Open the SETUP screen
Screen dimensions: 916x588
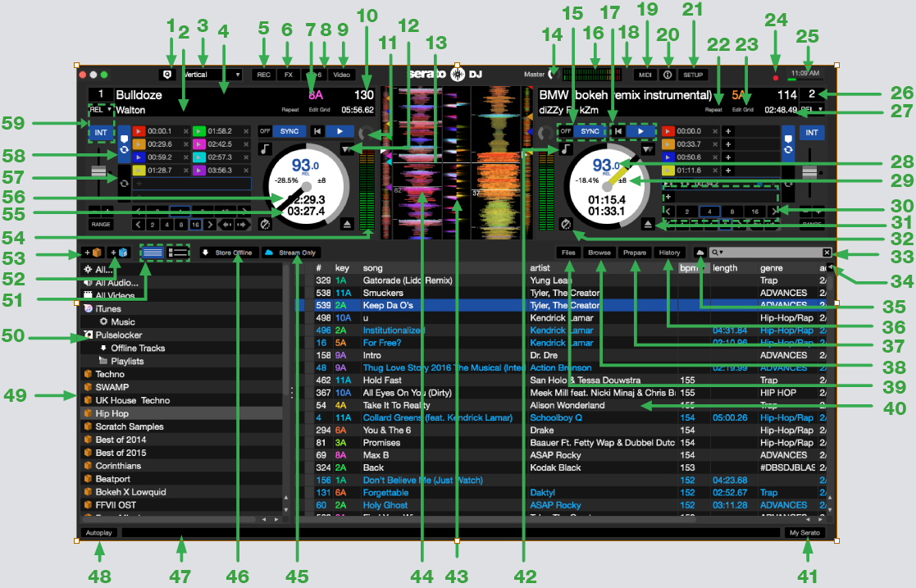point(693,75)
